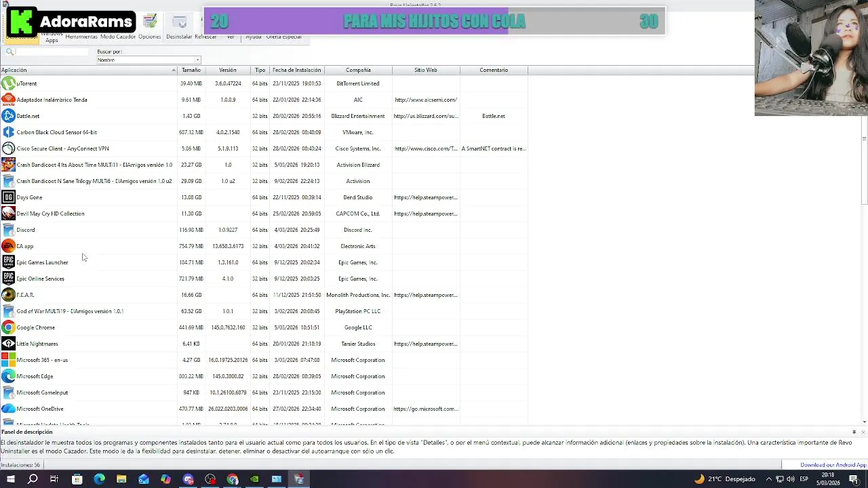This screenshot has width=868, height=488.
Task: Select the Cisco Secure Client icon
Action: click(x=8, y=148)
